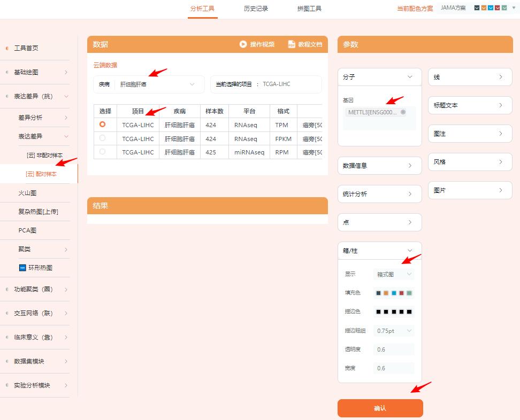Click the 确认 confirm button

pyautogui.click(x=380, y=408)
